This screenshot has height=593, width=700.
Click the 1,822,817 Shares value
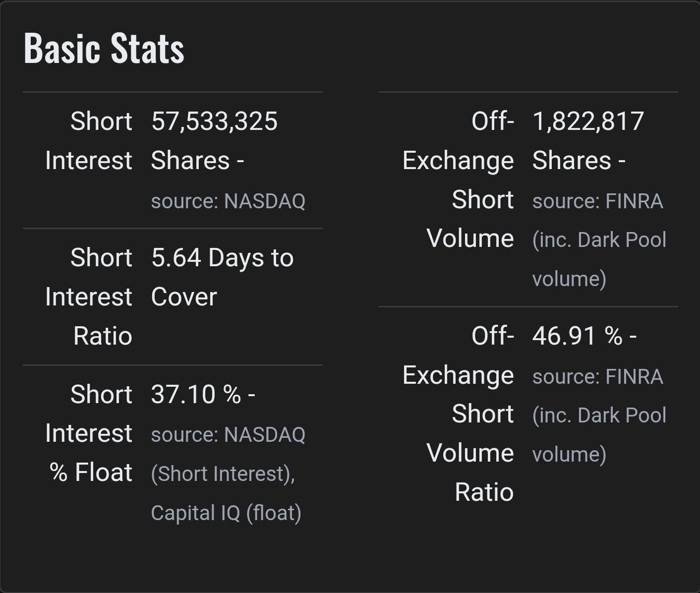(x=588, y=141)
